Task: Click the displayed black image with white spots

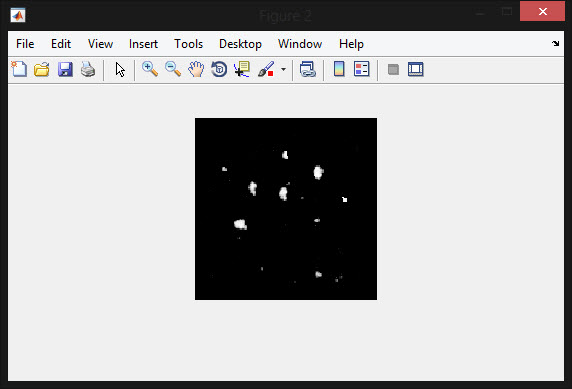Action: click(x=286, y=209)
